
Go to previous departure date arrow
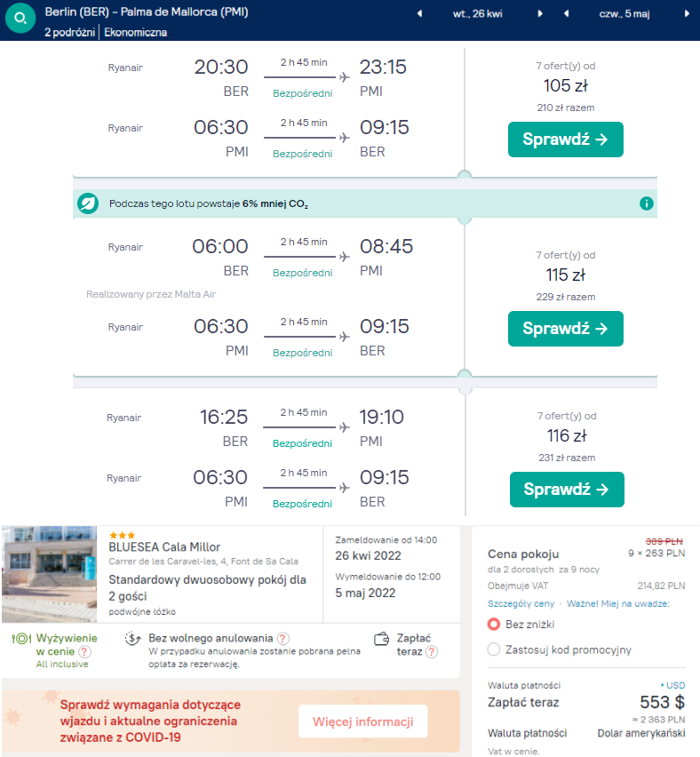pyautogui.click(x=419, y=14)
